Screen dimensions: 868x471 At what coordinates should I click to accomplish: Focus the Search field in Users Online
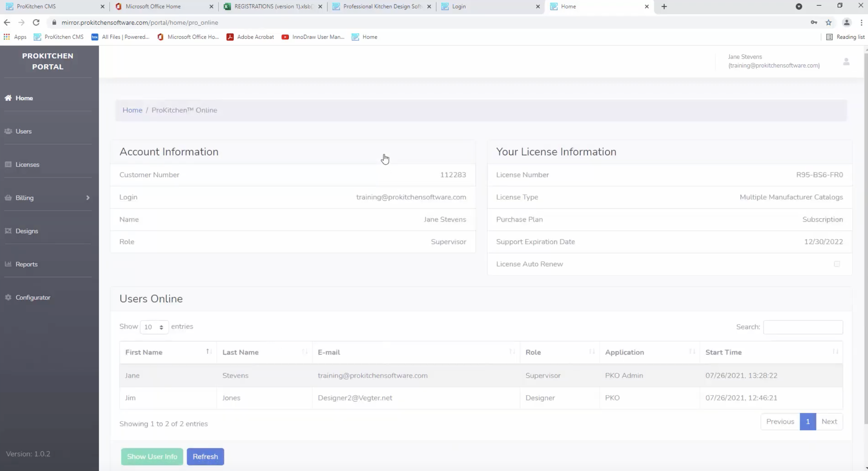[x=803, y=327]
